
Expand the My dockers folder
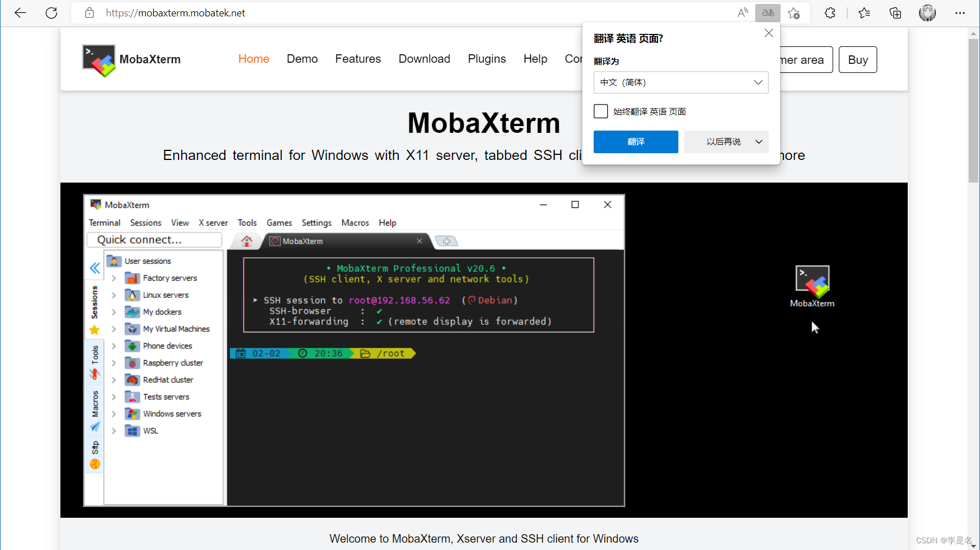(x=114, y=312)
